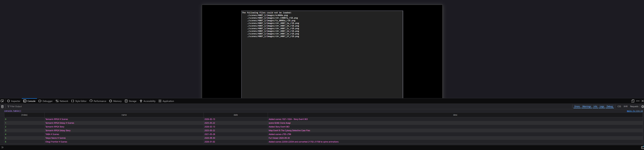The image size is (644, 150).
Task: Close the developer tools panel
Action: [642, 101]
